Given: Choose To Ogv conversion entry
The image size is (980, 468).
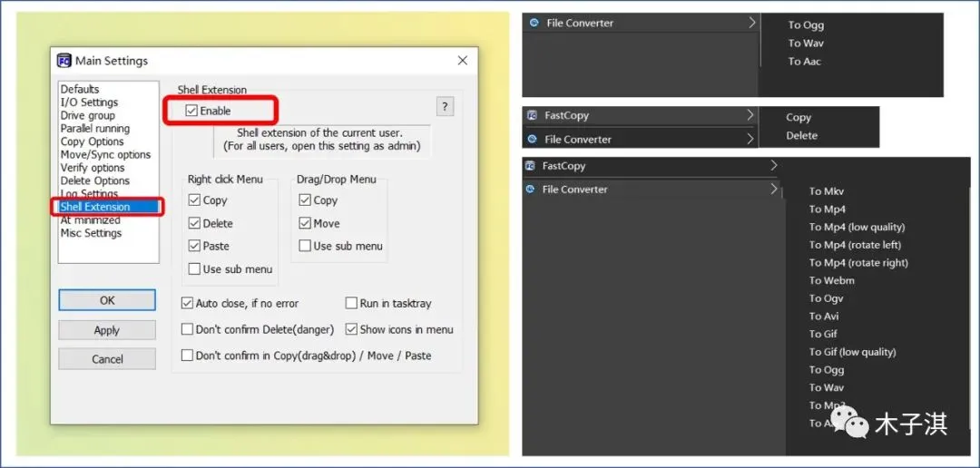Looking at the screenshot, I should [827, 298].
